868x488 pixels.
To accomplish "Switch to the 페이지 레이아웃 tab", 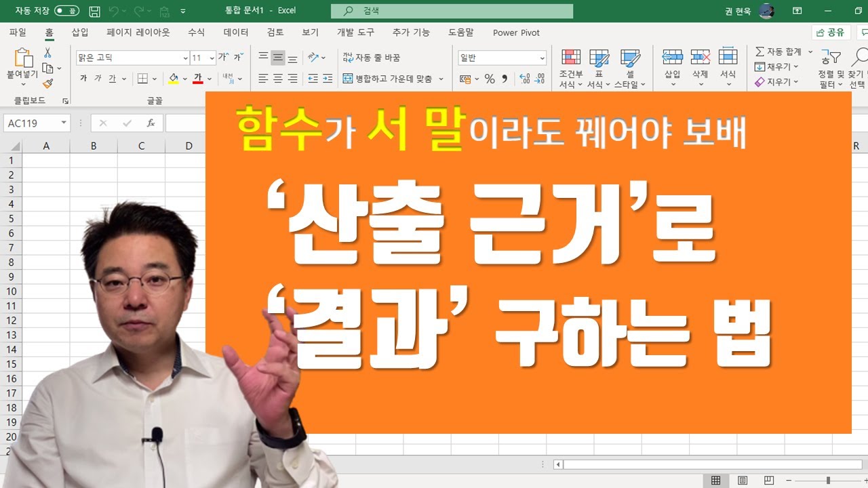I will pyautogui.click(x=138, y=32).
